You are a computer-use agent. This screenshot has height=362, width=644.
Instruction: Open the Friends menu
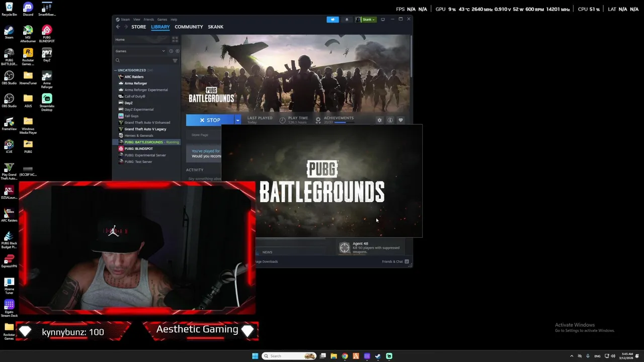coord(148,20)
